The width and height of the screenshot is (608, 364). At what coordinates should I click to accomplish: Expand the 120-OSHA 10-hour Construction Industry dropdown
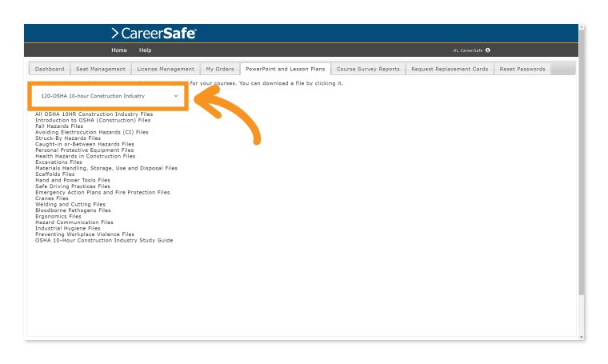[107, 96]
